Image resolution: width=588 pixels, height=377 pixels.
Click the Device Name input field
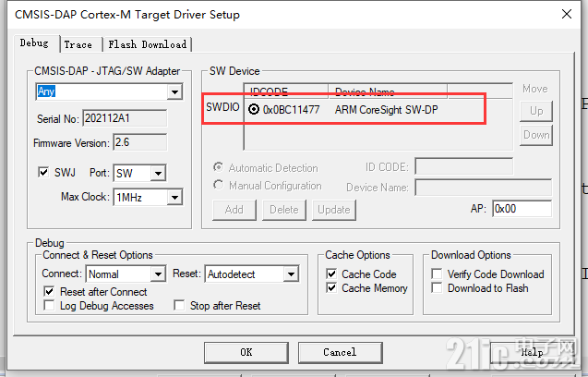pos(484,188)
